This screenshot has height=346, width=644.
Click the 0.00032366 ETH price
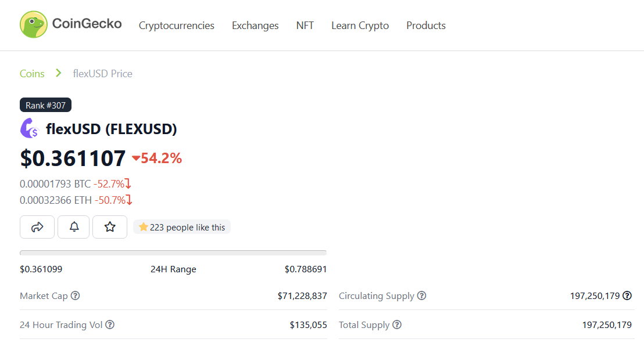pyautogui.click(x=56, y=200)
